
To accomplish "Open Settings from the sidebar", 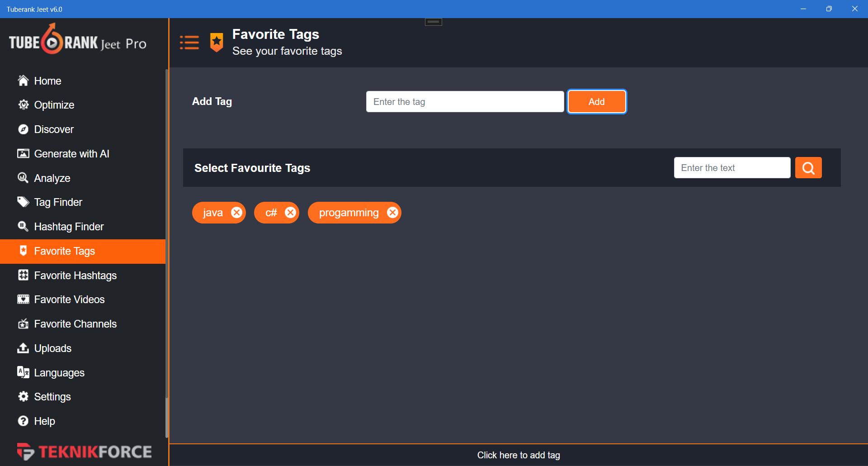I will tap(83, 397).
